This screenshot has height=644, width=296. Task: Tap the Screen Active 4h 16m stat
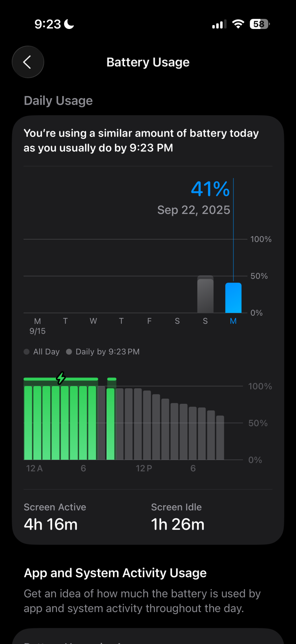(55, 517)
